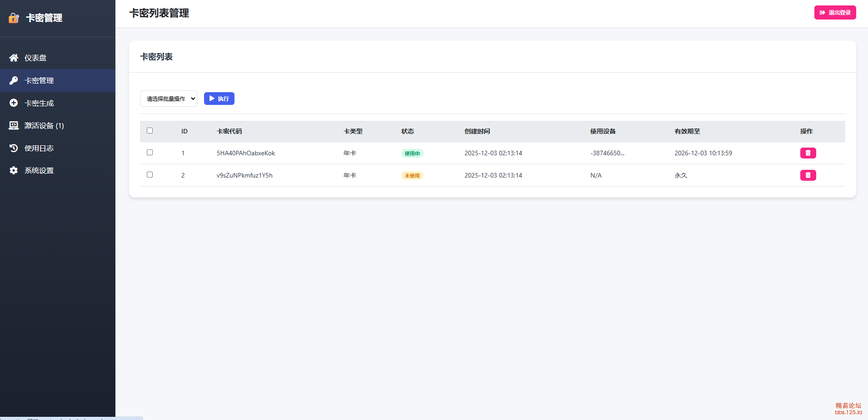Click the home icon next to 仪表盘
The width and height of the screenshot is (868, 420).
click(x=14, y=58)
